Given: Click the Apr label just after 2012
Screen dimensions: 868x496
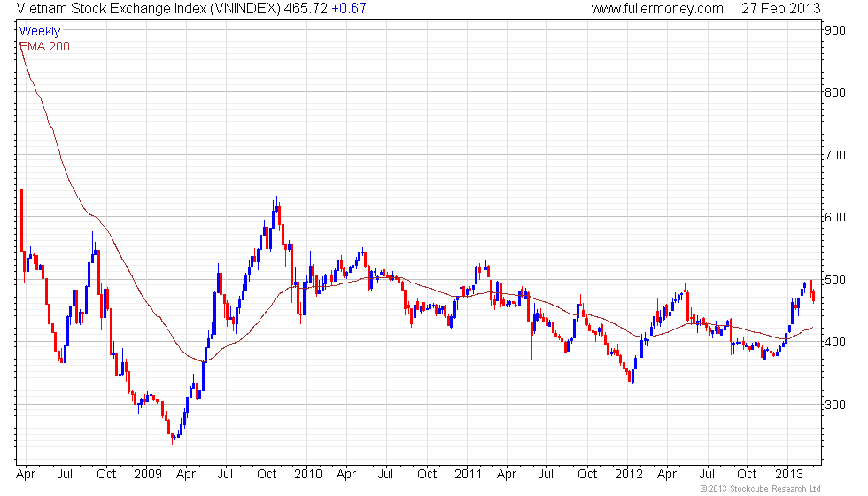Looking at the screenshot, I should pyautogui.click(x=667, y=475).
